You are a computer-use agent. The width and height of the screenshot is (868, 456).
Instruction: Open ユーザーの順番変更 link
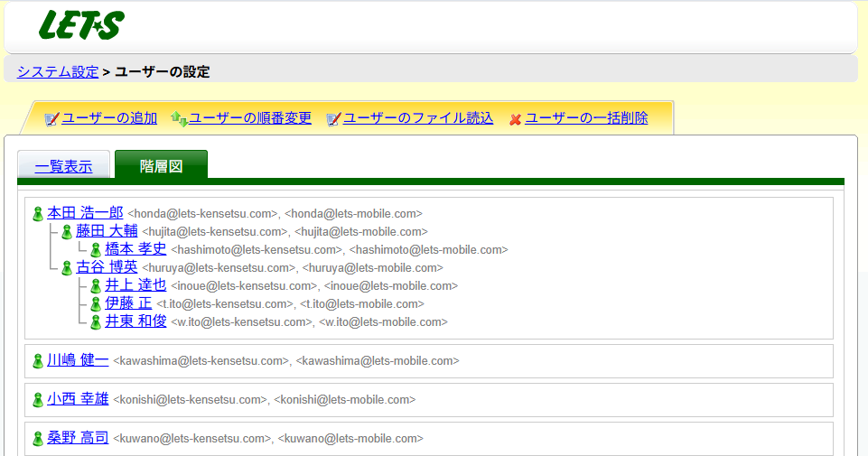[x=250, y=118]
